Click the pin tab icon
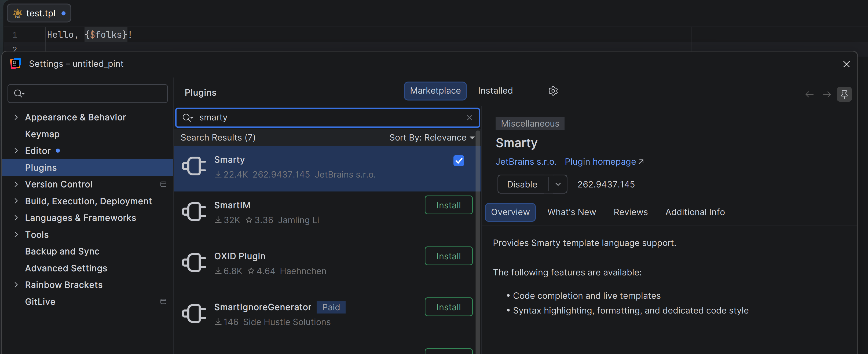 point(844,94)
